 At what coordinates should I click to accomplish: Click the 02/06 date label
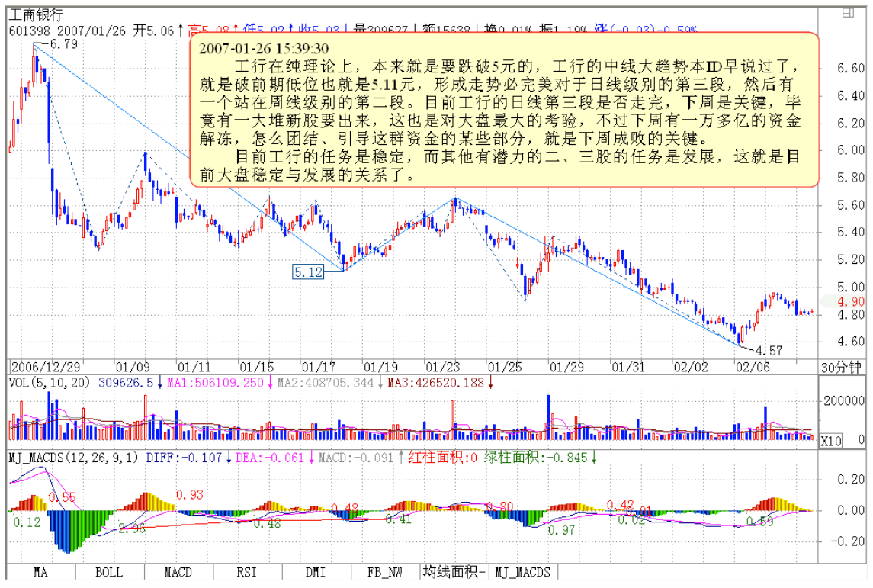point(753,367)
